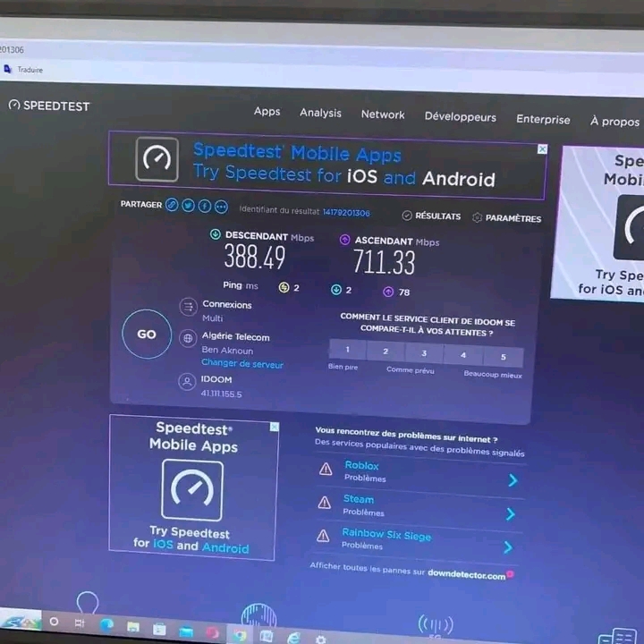Click Changer de serveur link
644x644 pixels.
tap(241, 364)
